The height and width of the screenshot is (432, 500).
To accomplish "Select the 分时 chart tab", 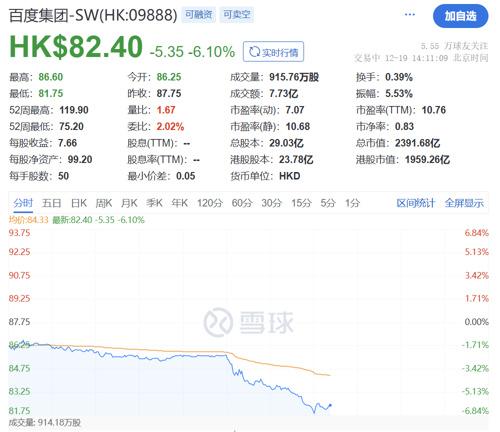I will 23,203.
